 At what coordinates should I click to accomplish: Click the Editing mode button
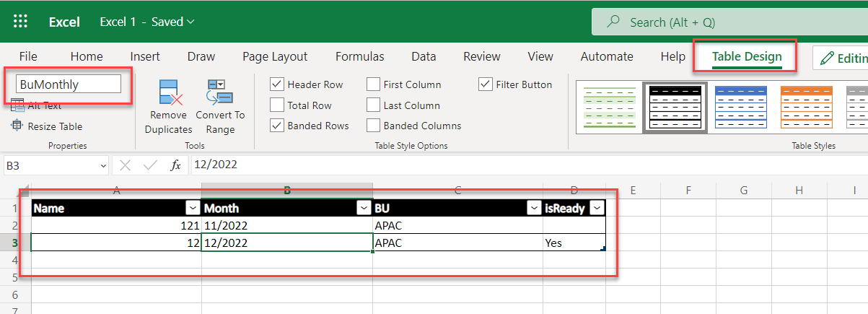(841, 58)
